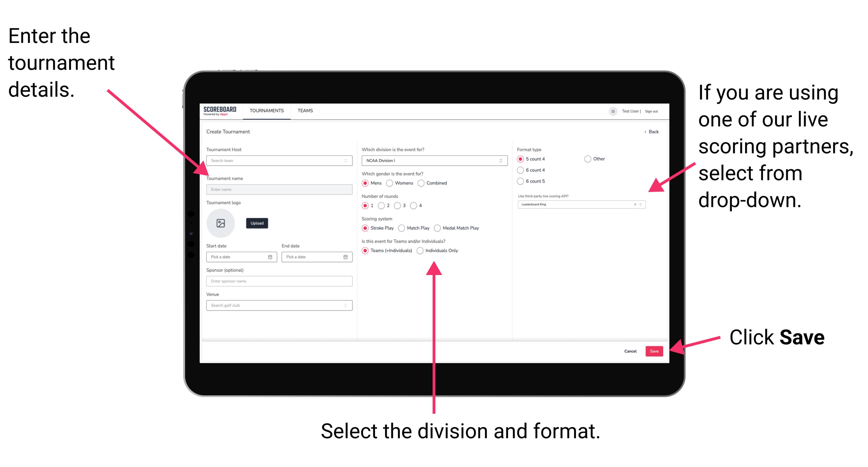Click the image placeholder icon for logo
Screen dimensions: 868x467
pyautogui.click(x=220, y=223)
